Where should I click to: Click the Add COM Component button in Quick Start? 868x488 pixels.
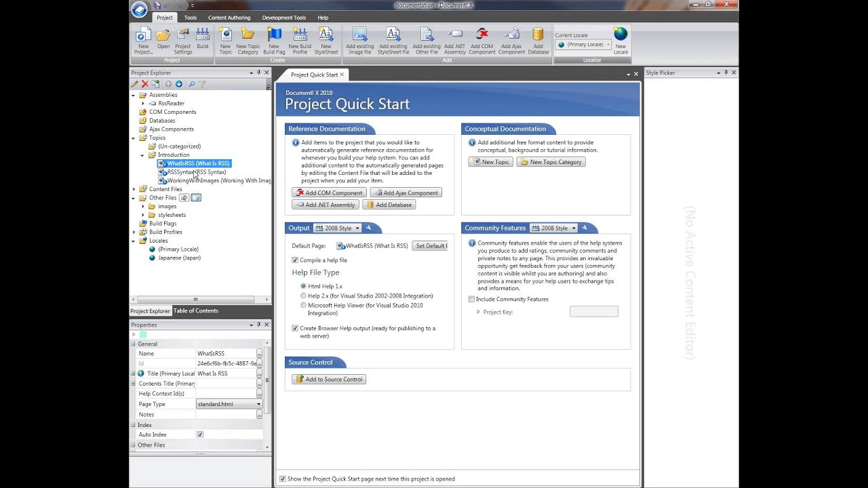pyautogui.click(x=330, y=192)
